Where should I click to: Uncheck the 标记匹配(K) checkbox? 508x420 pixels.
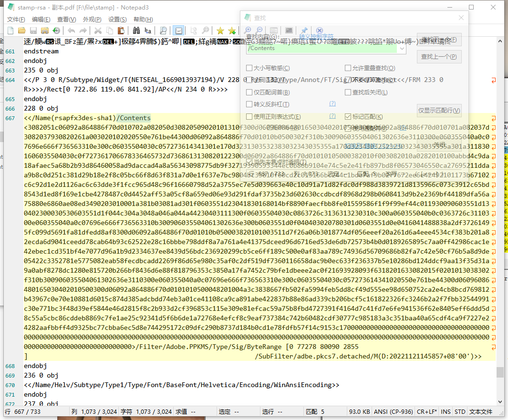pos(348,117)
